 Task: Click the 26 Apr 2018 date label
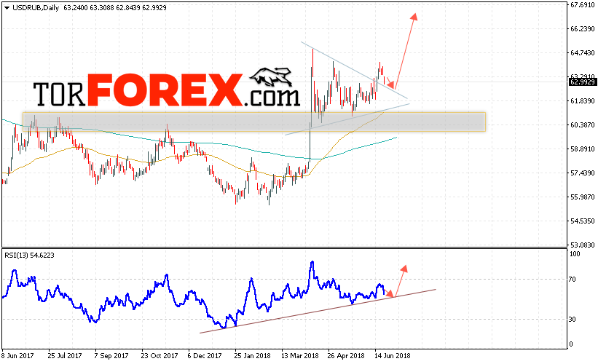click(x=346, y=355)
